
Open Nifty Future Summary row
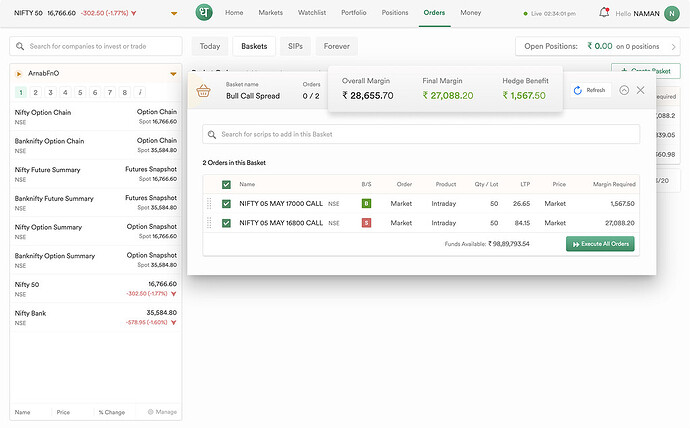[x=95, y=174]
